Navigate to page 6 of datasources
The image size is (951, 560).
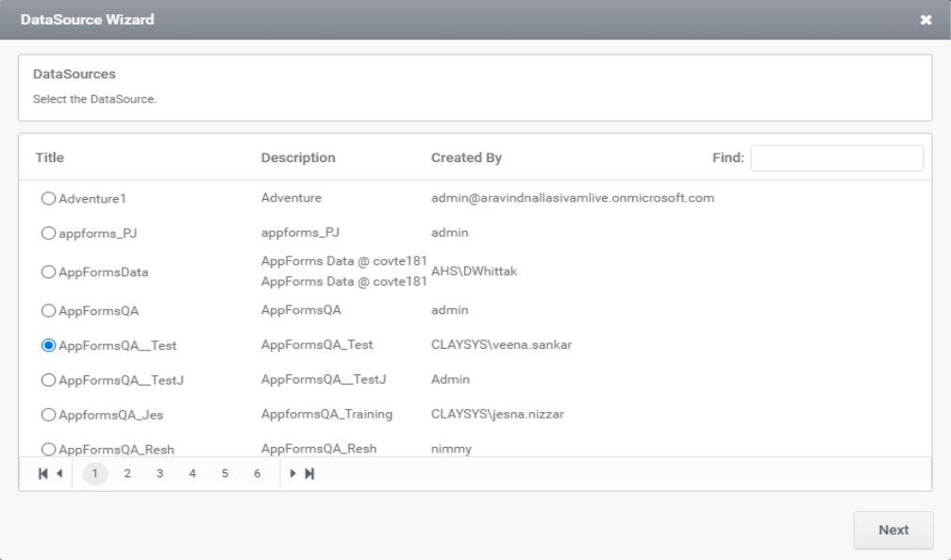[x=257, y=474]
